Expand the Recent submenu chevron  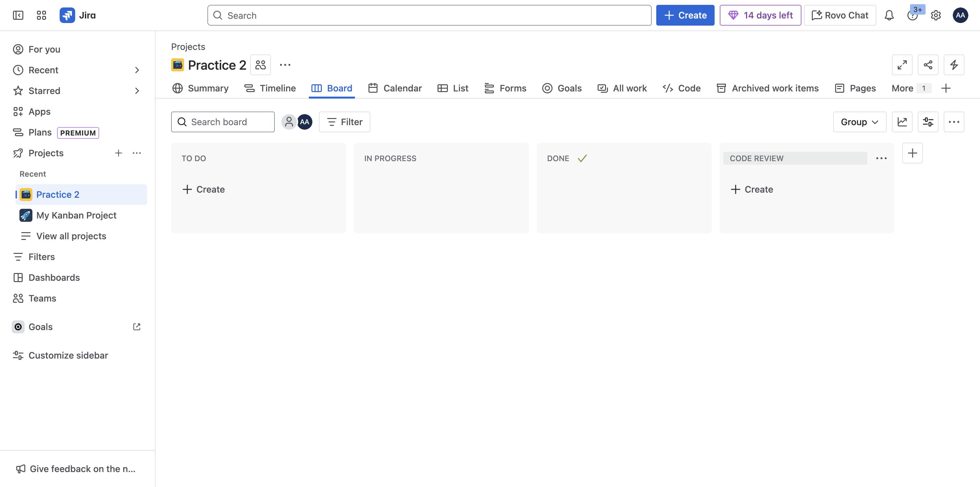pyautogui.click(x=137, y=70)
